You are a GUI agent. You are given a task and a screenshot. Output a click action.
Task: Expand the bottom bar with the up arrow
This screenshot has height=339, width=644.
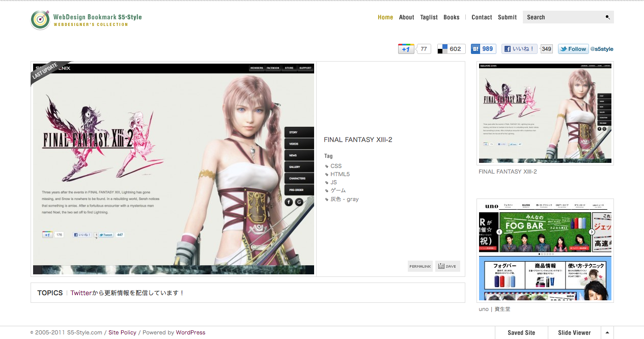pos(607,332)
